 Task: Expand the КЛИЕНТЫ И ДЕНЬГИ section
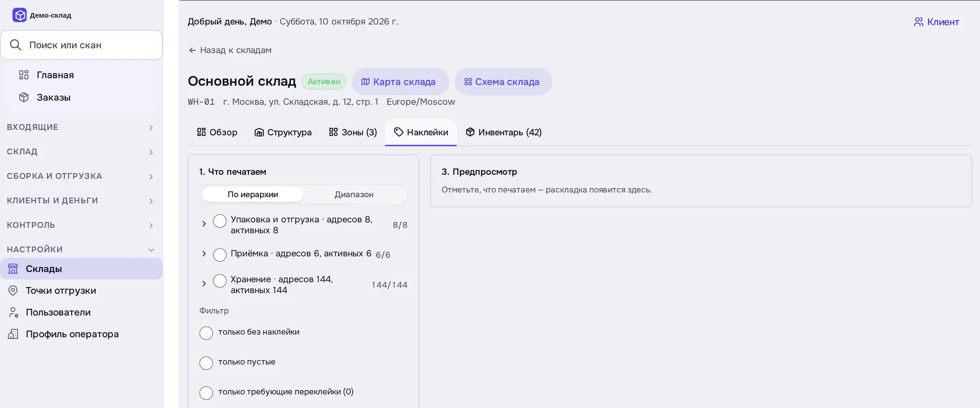pyautogui.click(x=81, y=201)
